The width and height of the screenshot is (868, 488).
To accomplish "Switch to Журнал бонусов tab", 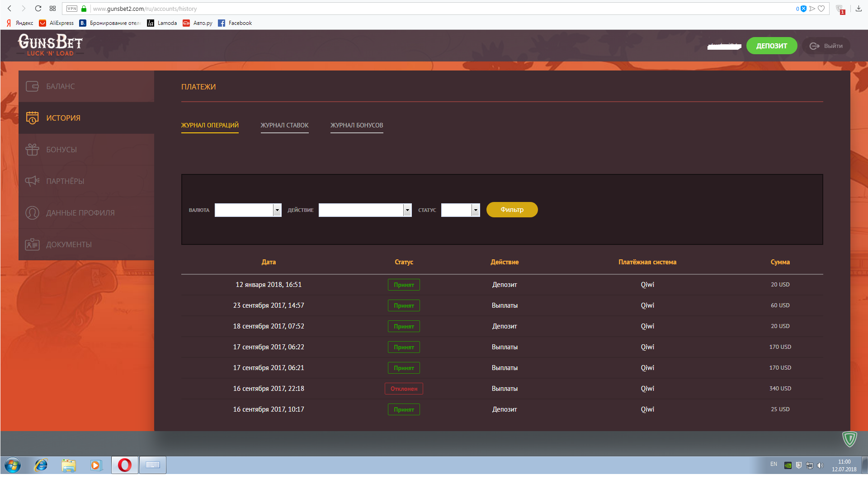I will 357,125.
